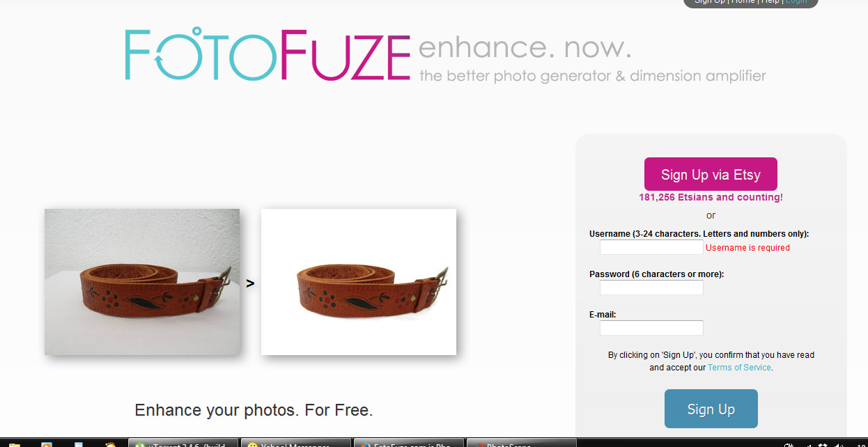
Task: Open the uTorrent taskbar item
Action: (184, 443)
